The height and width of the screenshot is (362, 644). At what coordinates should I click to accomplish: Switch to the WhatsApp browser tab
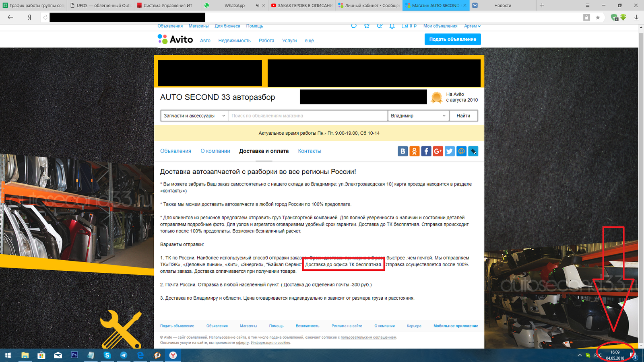click(x=234, y=5)
